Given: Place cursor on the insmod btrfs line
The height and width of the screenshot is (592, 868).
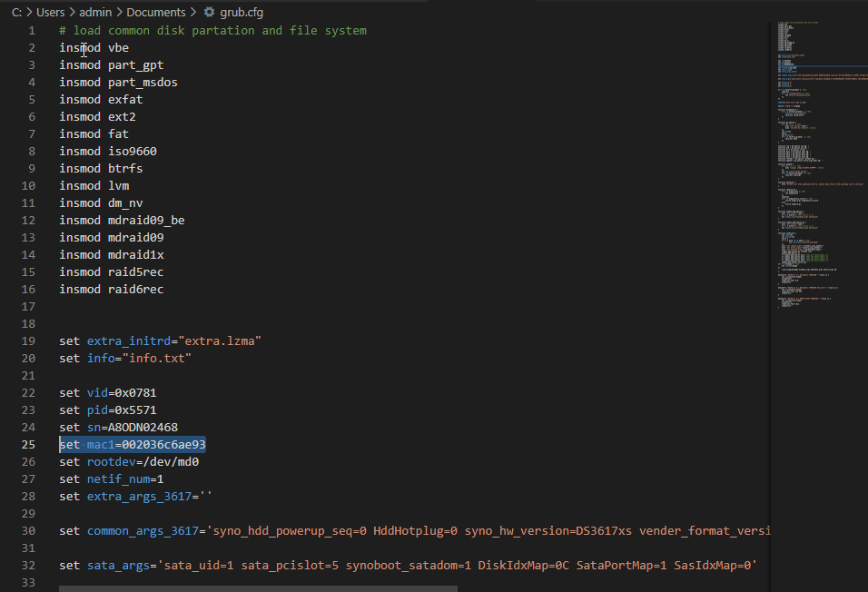Looking at the screenshot, I should click(101, 169).
